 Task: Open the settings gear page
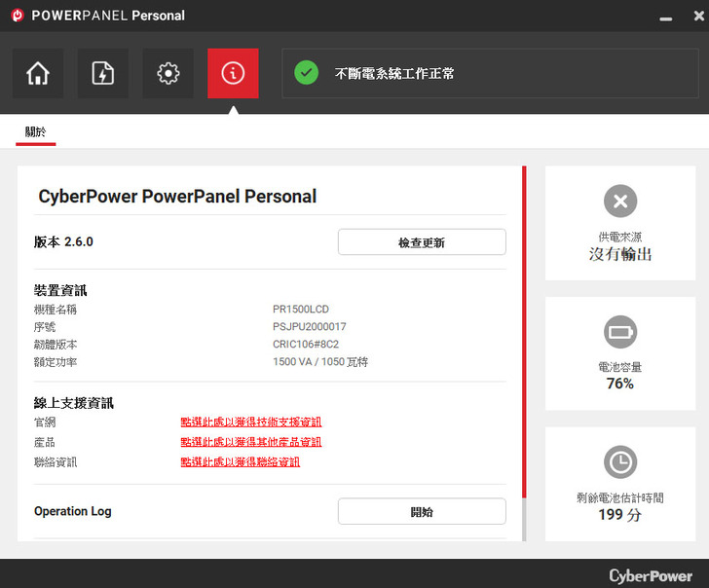(168, 74)
